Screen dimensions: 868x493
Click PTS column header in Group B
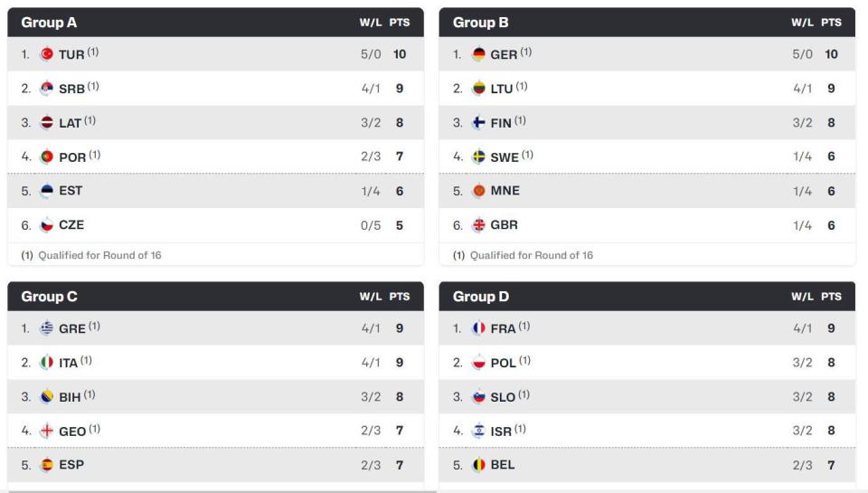[831, 23]
